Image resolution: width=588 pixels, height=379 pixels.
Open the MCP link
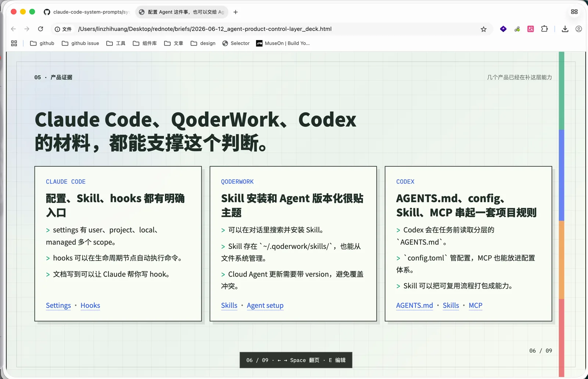click(476, 306)
